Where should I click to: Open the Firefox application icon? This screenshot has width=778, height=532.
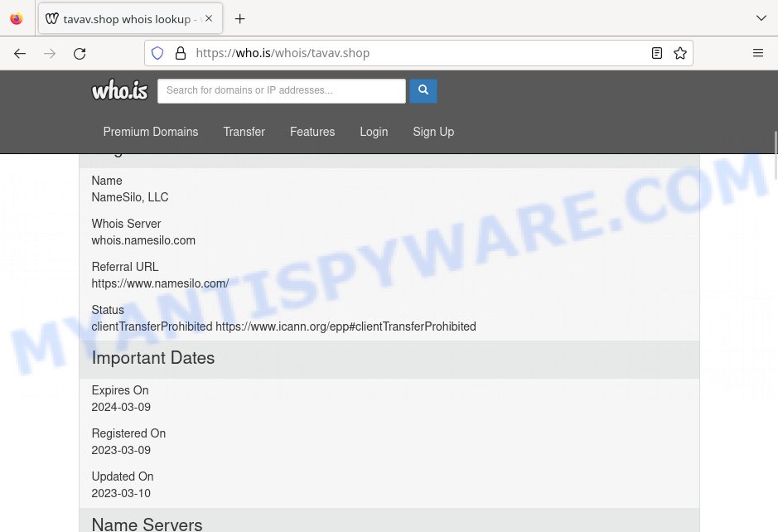coord(17,19)
